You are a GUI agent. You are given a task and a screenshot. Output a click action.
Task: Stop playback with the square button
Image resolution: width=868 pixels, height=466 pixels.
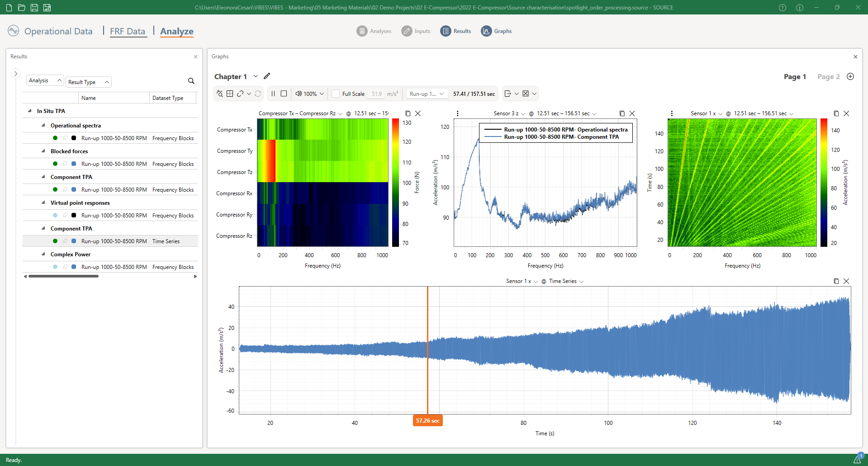(284, 94)
